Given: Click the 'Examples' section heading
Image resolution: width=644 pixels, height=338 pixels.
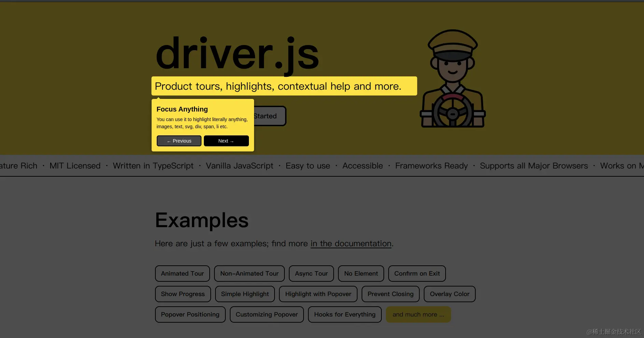Looking at the screenshot, I should (x=202, y=220).
